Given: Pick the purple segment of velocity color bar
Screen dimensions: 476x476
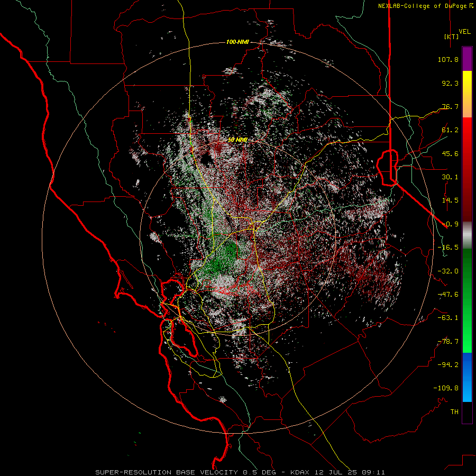Looking at the screenshot, I should [x=467, y=59].
